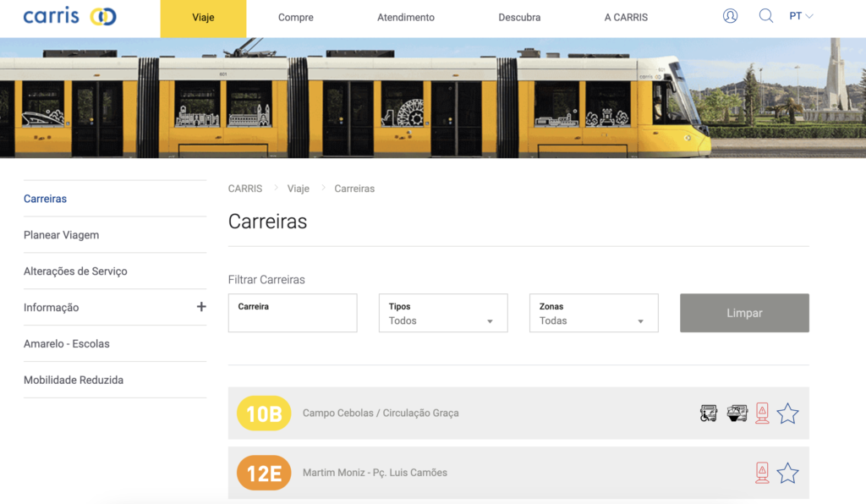
Task: Mark route 12E as favorite star
Action: (x=787, y=473)
